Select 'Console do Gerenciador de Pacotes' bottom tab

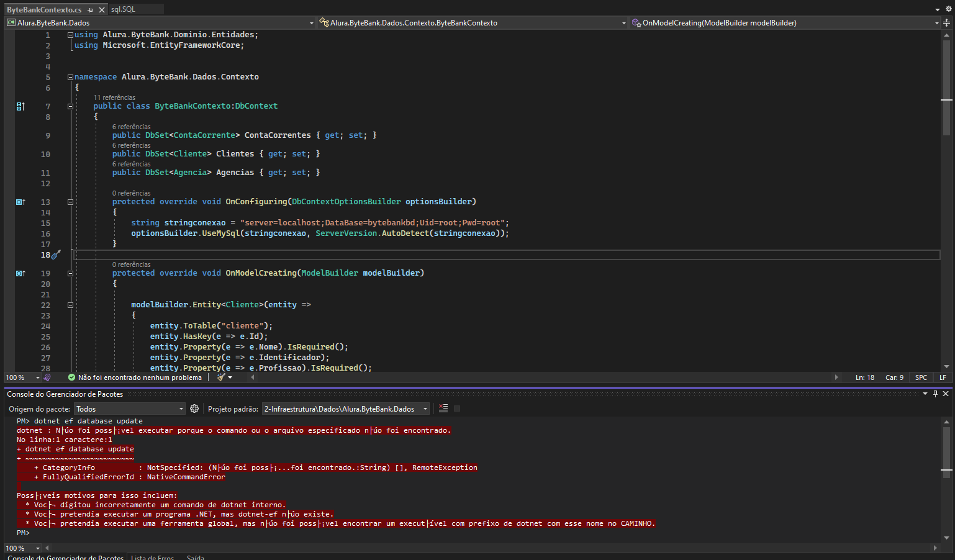pos(65,557)
